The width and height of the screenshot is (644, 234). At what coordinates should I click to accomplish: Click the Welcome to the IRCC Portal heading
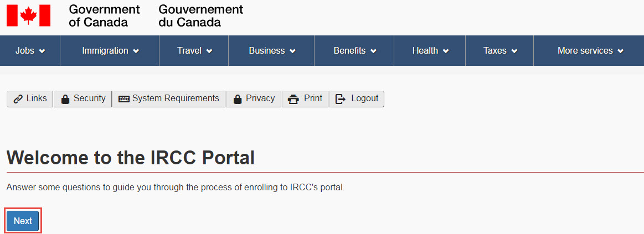(131, 158)
